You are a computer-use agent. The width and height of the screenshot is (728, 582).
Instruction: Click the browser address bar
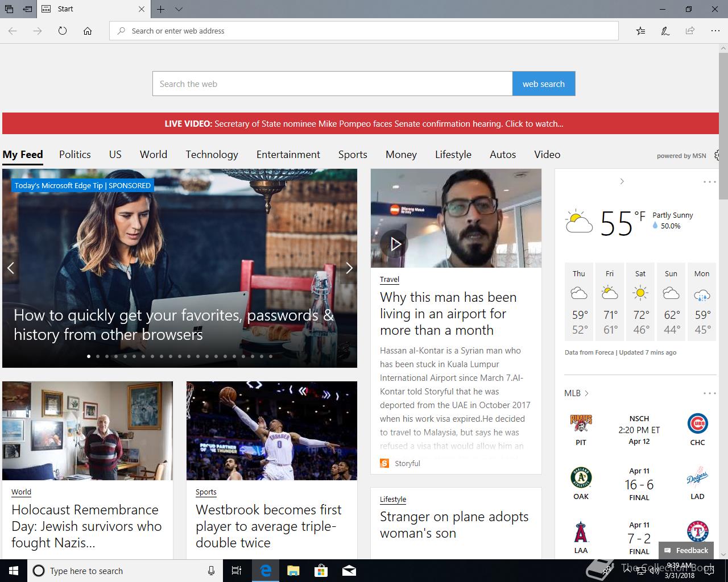[364, 31]
